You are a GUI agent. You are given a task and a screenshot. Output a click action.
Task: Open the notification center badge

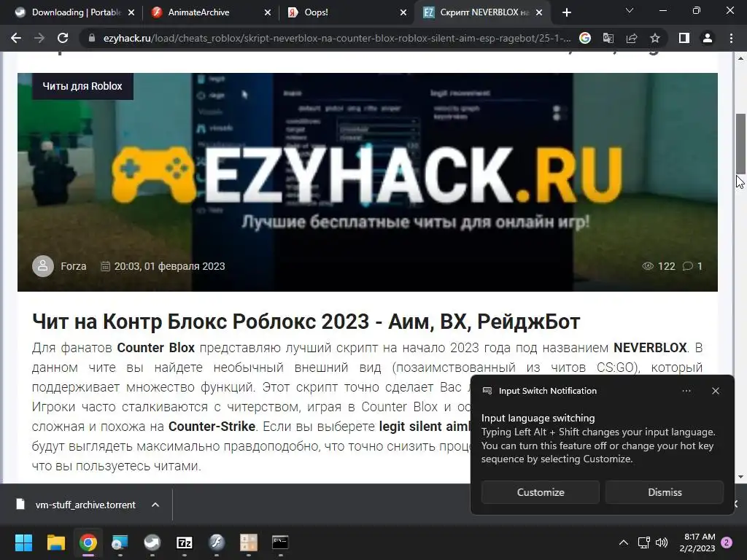point(727,542)
